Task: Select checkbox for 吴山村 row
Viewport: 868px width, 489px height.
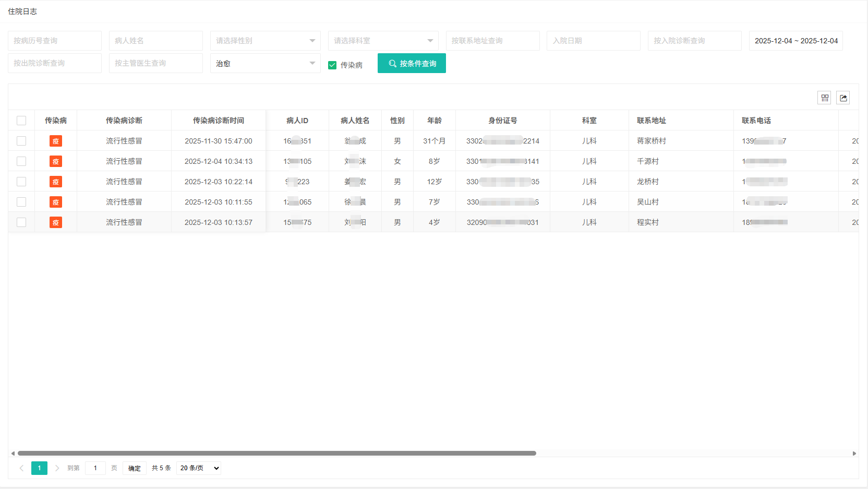Action: tap(21, 202)
